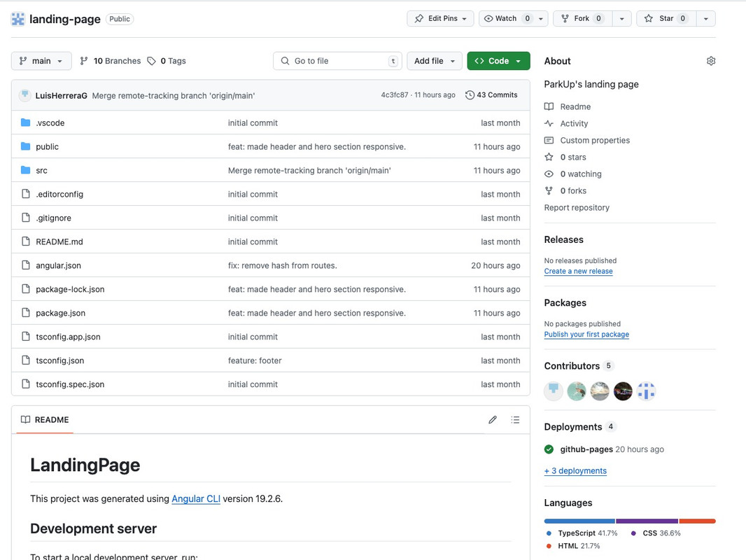Open the tsconfig.app.json file

(x=68, y=337)
